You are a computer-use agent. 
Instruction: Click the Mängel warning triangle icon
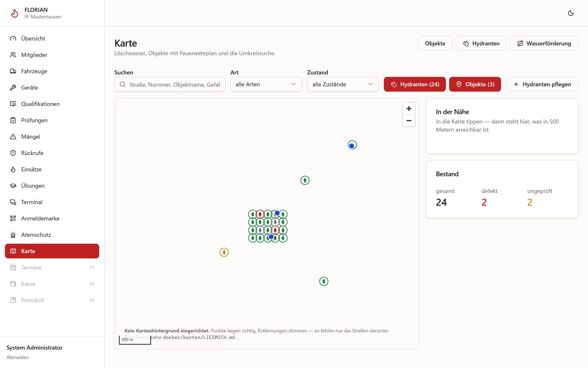click(13, 137)
